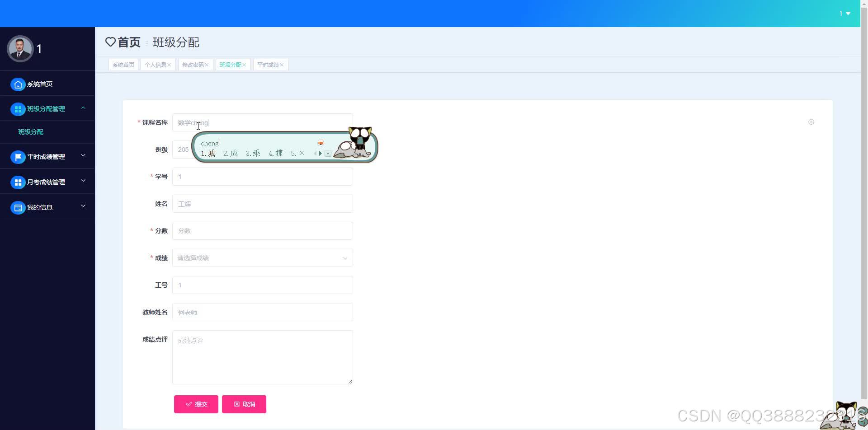Click the 学号 input field
This screenshot has height=430, width=868.
tap(262, 177)
